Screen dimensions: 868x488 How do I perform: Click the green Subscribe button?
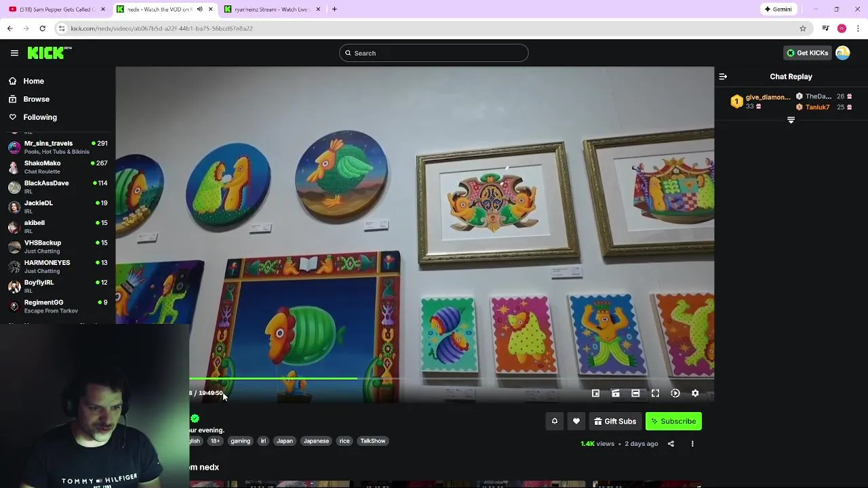(x=673, y=421)
